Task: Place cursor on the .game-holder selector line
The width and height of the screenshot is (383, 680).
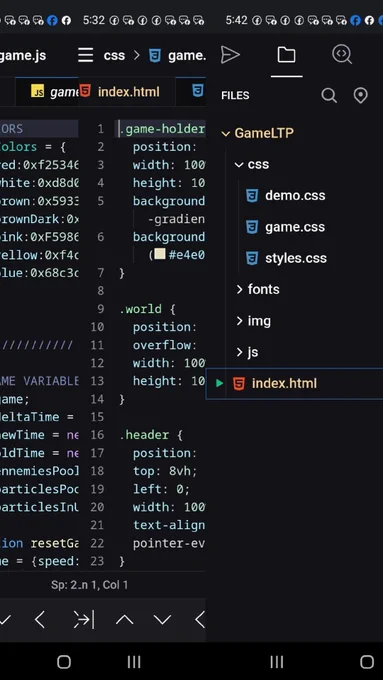Action: click(x=161, y=129)
